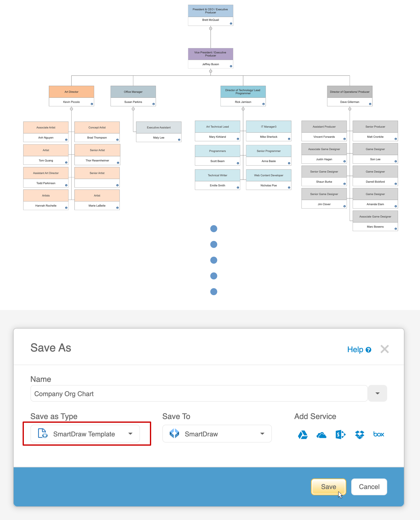Collapse Dave Gillerman's team branch
The height and width of the screenshot is (520, 420).
[x=350, y=109]
